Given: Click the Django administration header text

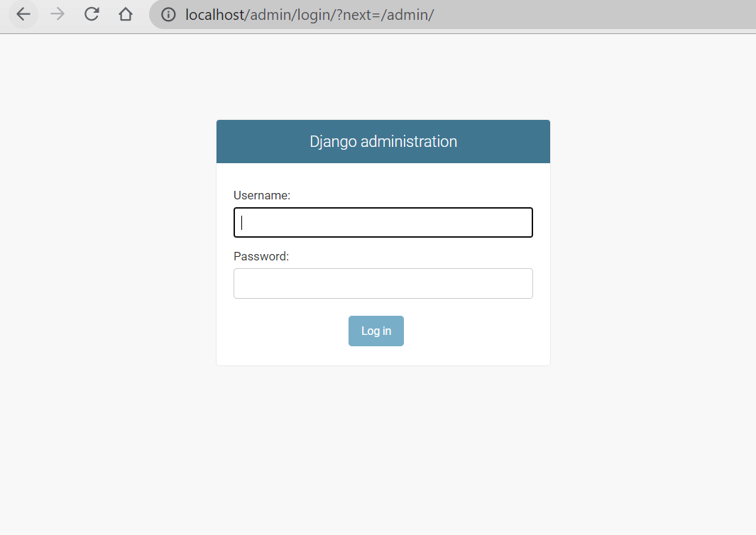Looking at the screenshot, I should [383, 142].
